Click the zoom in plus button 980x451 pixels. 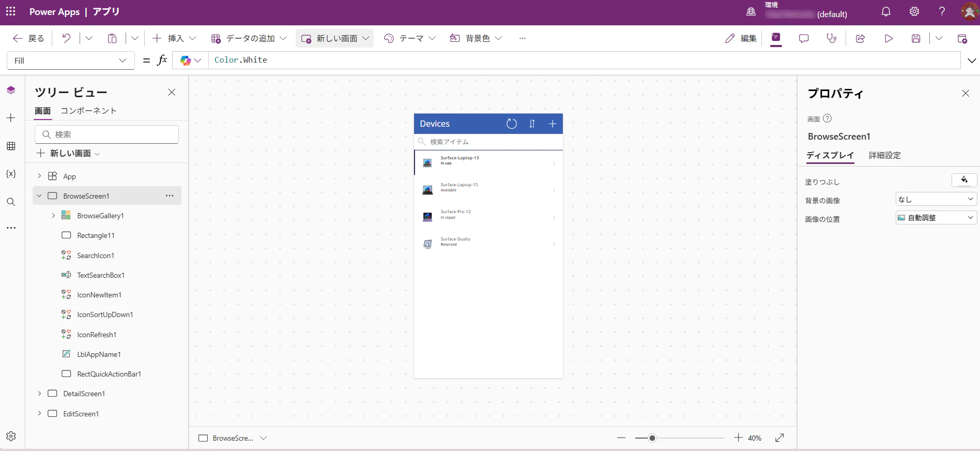click(738, 438)
